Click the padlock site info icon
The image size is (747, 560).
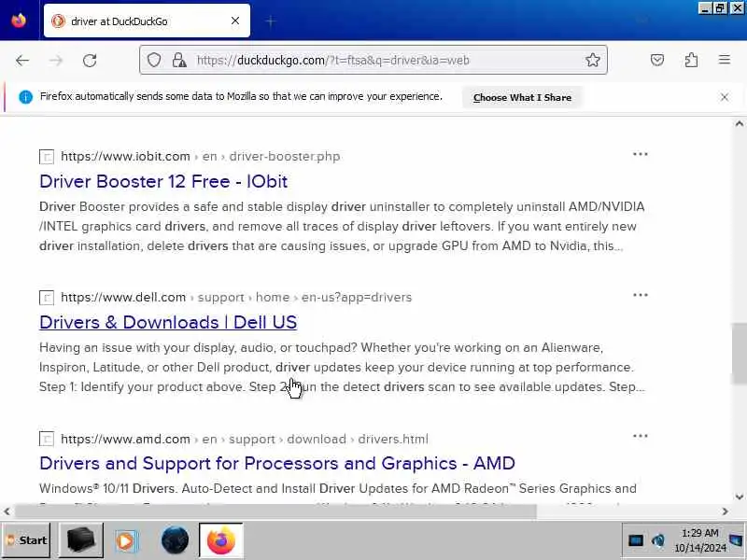coord(179,60)
